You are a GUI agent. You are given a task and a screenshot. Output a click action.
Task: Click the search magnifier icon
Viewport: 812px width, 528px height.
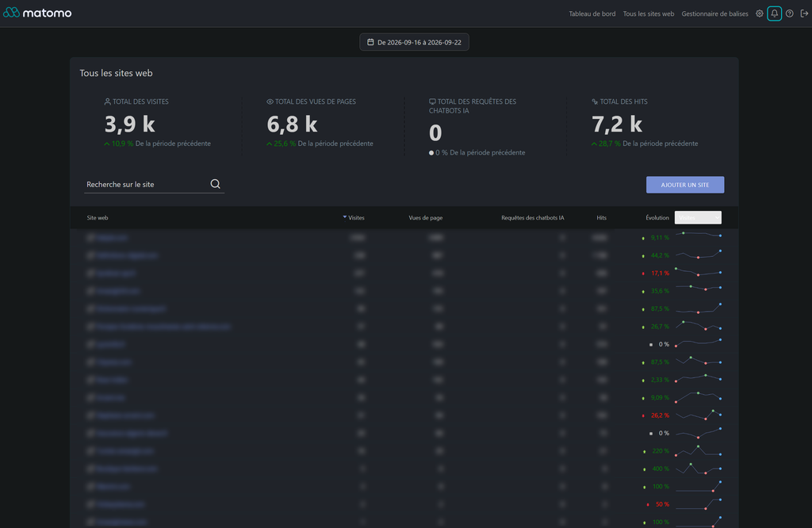click(x=216, y=184)
